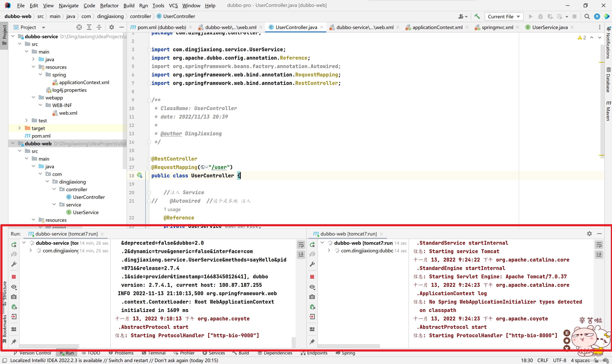Screen dimensions: 612x364
Task: Open the VCS menu
Action: click(173, 5)
